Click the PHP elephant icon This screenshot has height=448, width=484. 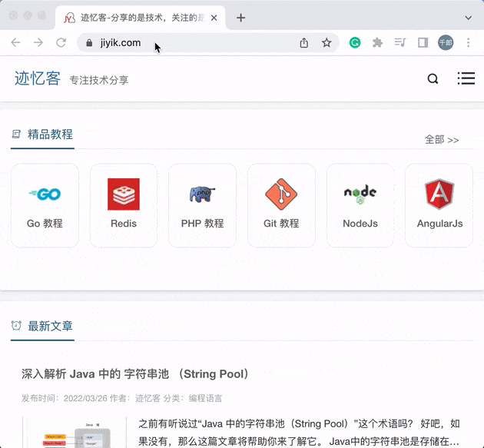(x=202, y=194)
